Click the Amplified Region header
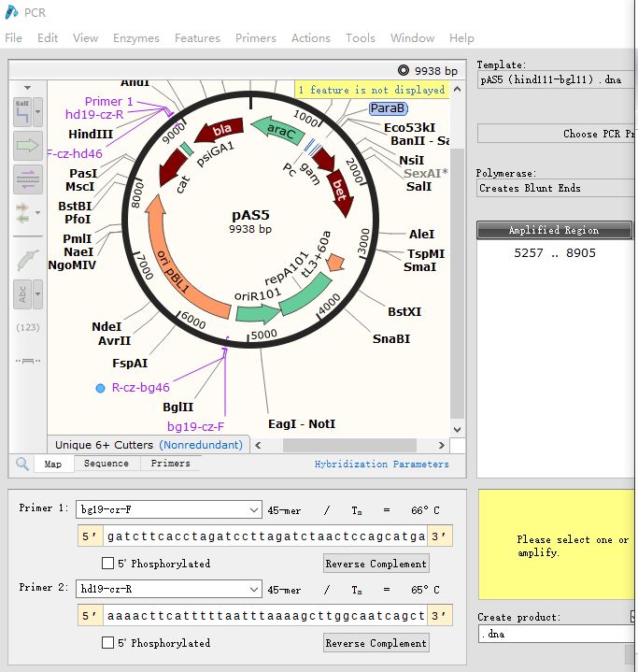The image size is (638, 672). pos(554,230)
